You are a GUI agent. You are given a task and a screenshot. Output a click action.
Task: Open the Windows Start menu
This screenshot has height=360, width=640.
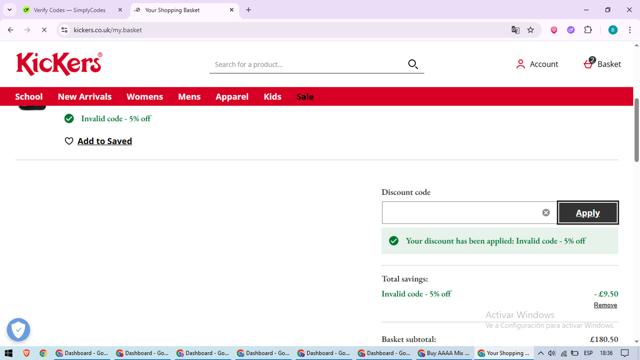pos(8,353)
